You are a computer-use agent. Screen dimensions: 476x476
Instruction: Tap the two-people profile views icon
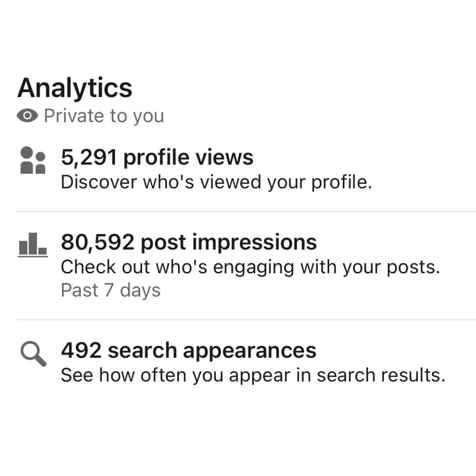click(x=33, y=160)
